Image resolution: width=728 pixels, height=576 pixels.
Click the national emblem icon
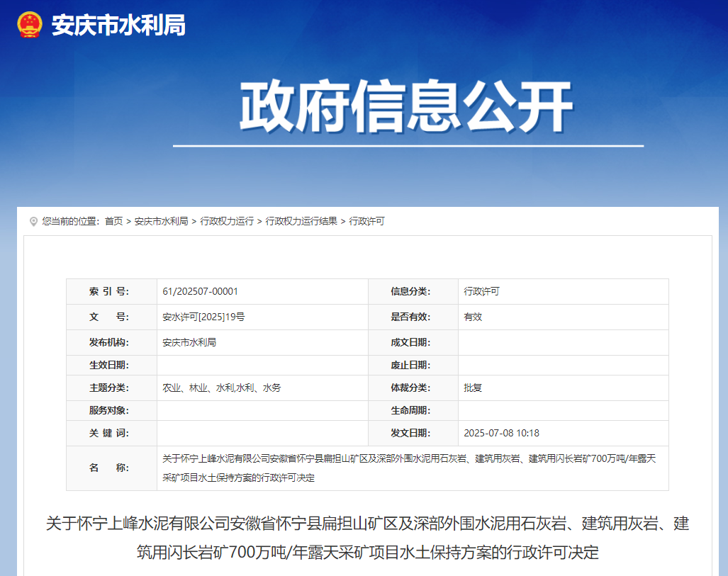(30, 25)
